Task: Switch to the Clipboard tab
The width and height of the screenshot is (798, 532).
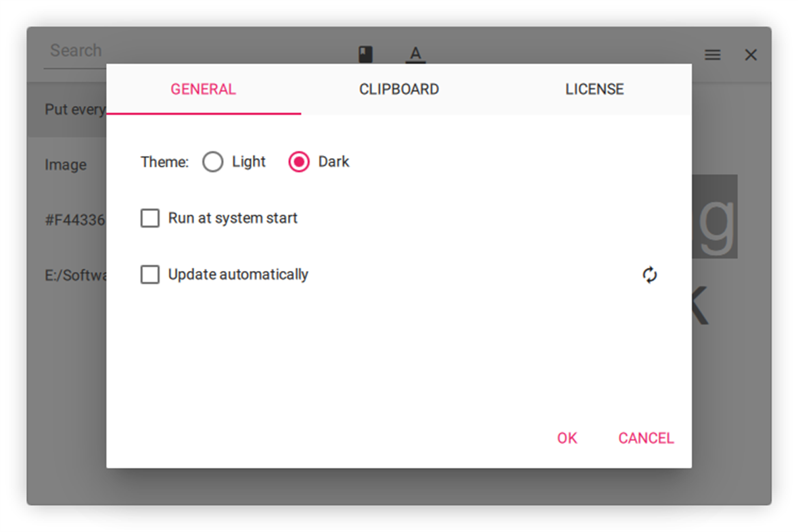Action: coord(399,89)
